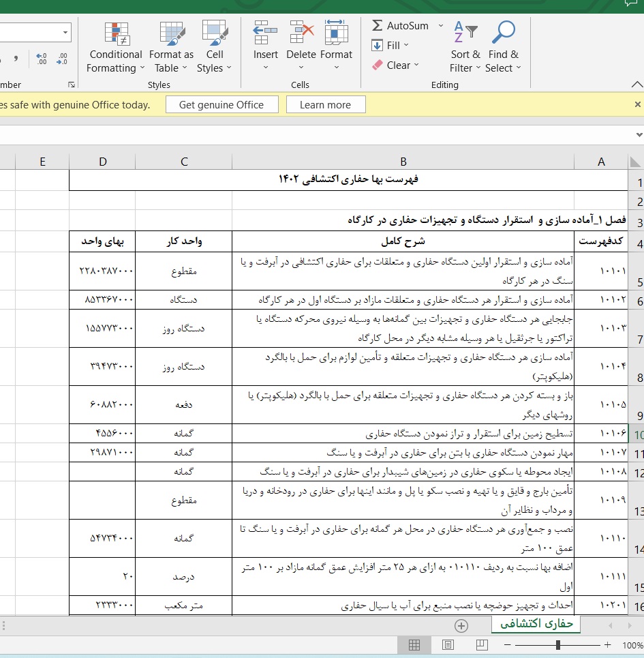Click the Format cells icon
Viewport: 644px width, 658px height.
click(336, 33)
